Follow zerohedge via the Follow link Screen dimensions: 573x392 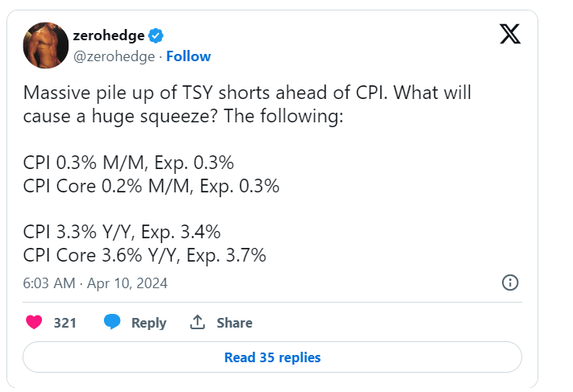189,56
